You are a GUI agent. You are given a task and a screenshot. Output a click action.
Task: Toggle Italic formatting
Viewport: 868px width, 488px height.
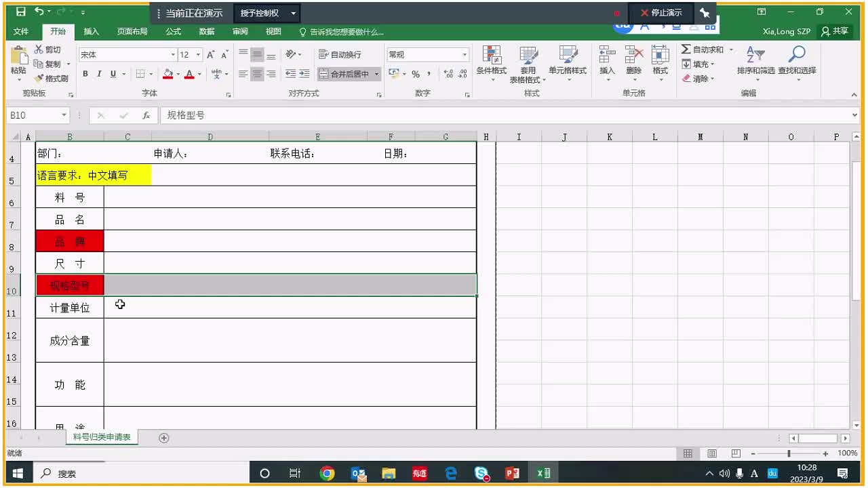pyautogui.click(x=99, y=74)
